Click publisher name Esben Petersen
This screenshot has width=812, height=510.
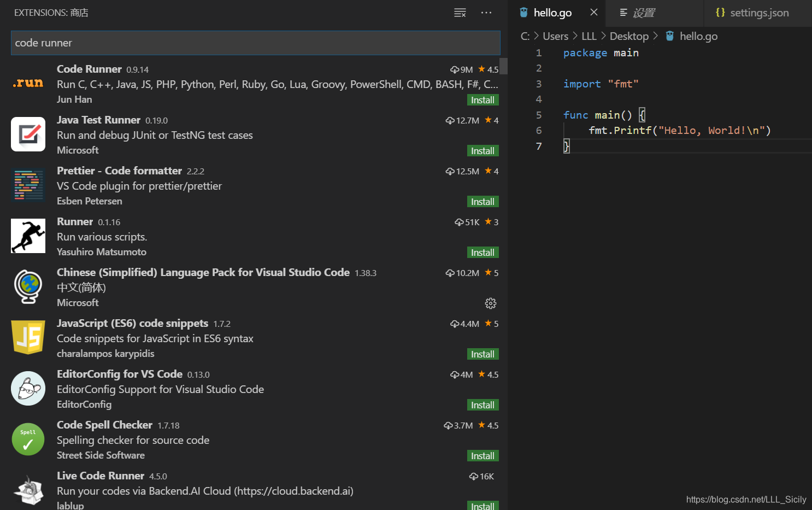coord(90,201)
